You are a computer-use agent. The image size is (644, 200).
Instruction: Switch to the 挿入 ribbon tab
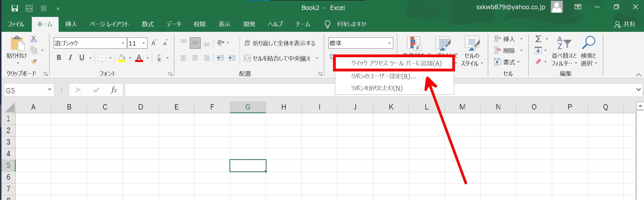[71, 24]
